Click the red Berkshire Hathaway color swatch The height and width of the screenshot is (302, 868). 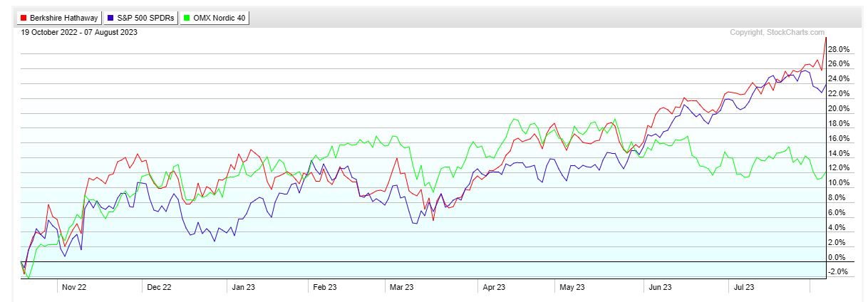24,18
